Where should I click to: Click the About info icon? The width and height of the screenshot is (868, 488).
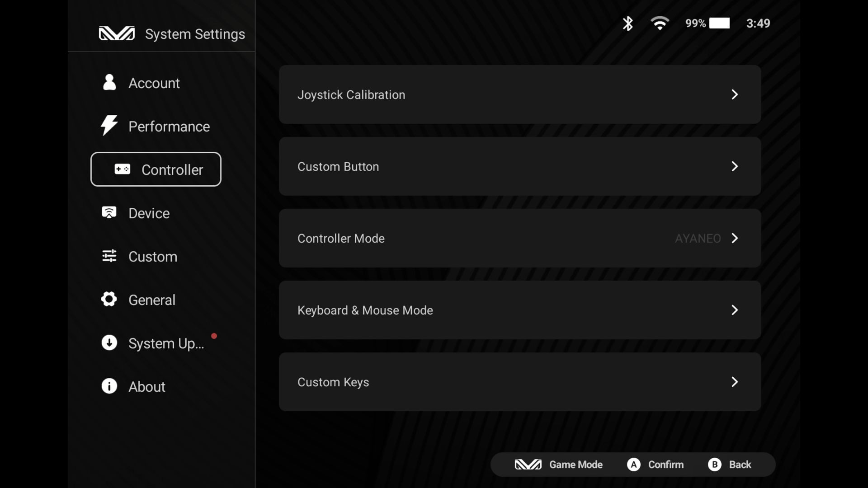pyautogui.click(x=109, y=386)
